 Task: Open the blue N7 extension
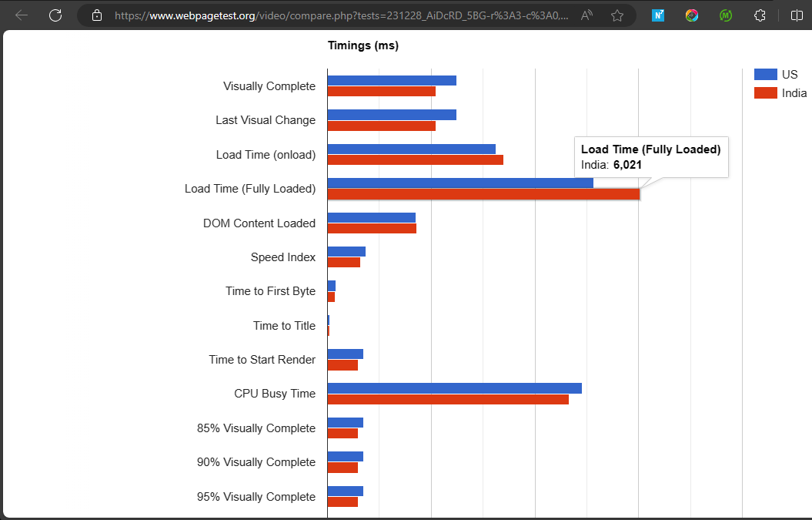click(x=658, y=15)
